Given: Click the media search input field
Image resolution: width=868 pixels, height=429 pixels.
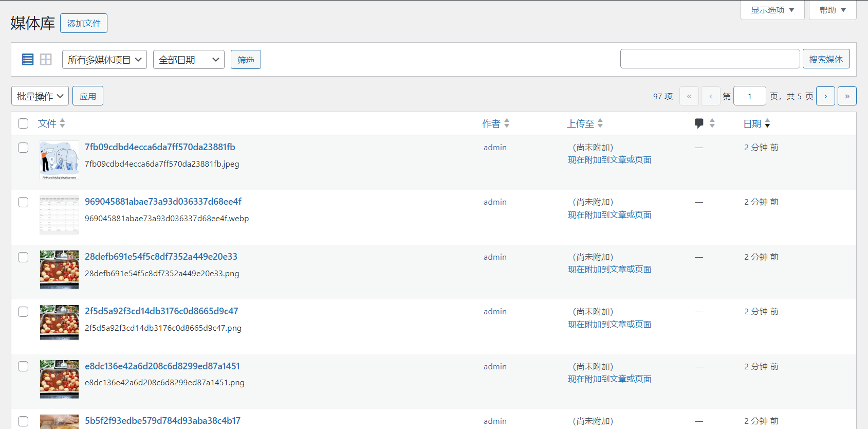Looking at the screenshot, I should (710, 59).
